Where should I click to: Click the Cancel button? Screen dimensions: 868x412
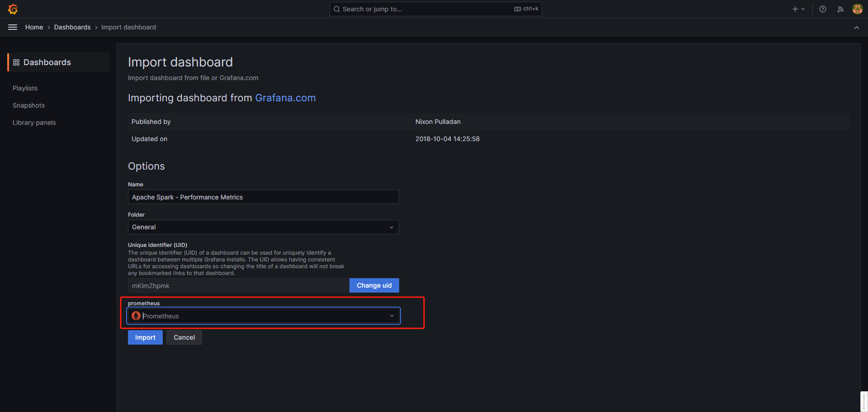pyautogui.click(x=184, y=337)
